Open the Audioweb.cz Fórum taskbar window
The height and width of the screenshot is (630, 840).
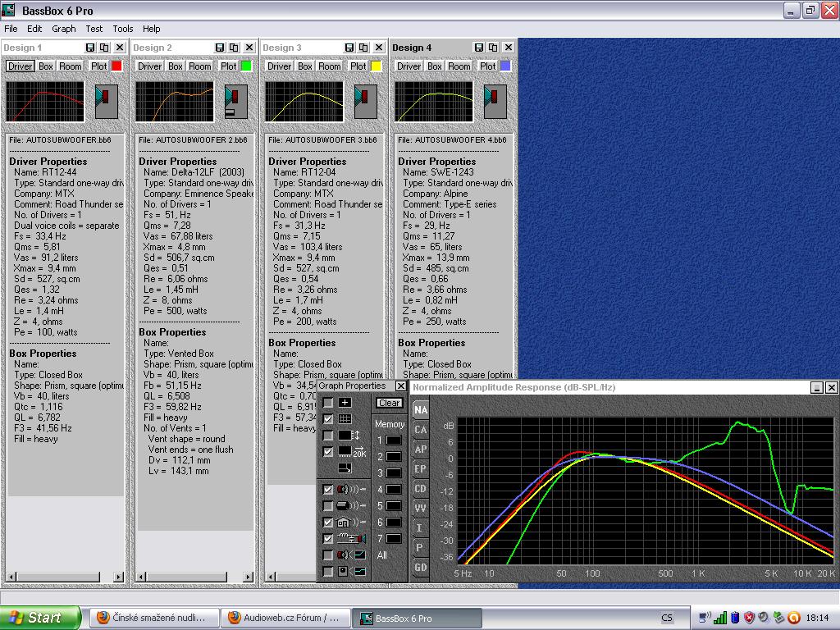tap(286, 618)
